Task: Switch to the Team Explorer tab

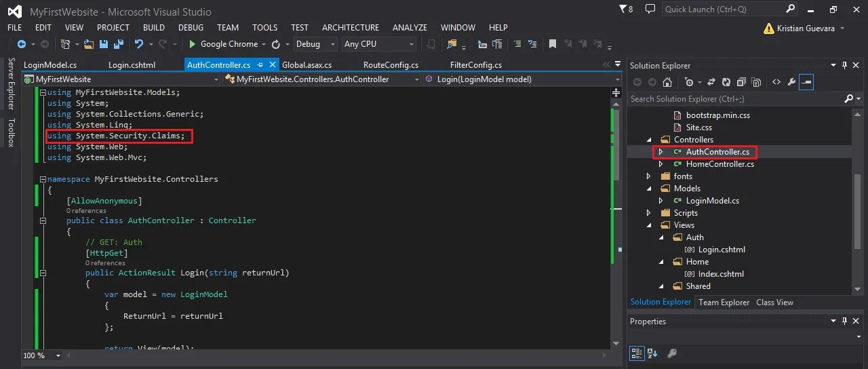Action: (x=724, y=303)
